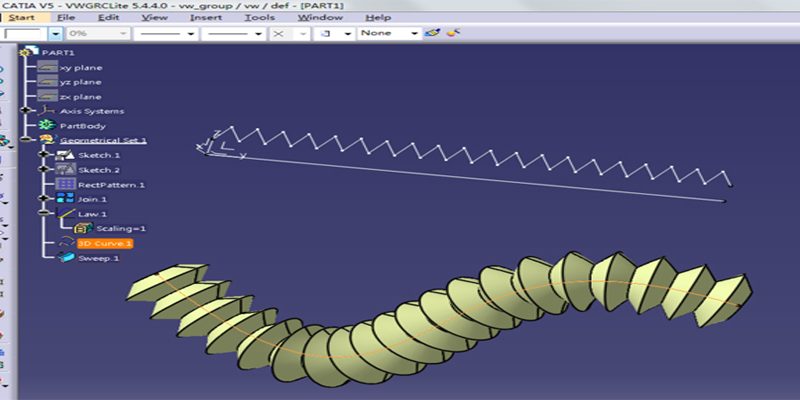The image size is (800, 400).
Task: Open the Tools menu
Action: pyautogui.click(x=259, y=17)
